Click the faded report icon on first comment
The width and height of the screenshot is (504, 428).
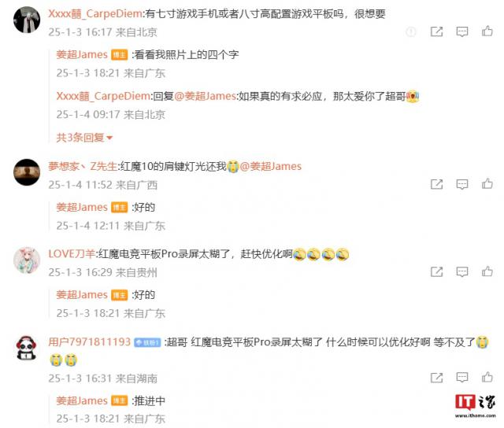click(411, 31)
